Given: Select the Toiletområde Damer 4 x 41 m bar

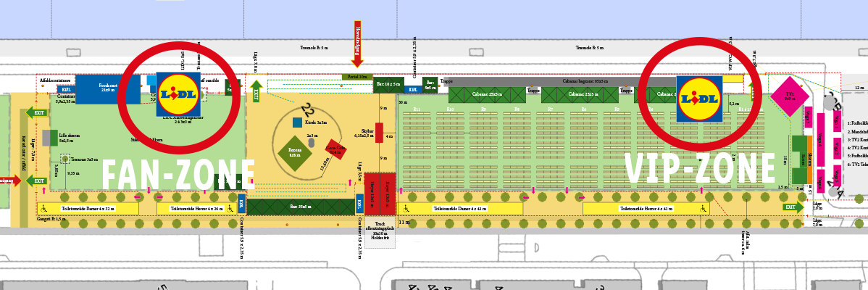Looking at the screenshot, I should (x=461, y=209).
